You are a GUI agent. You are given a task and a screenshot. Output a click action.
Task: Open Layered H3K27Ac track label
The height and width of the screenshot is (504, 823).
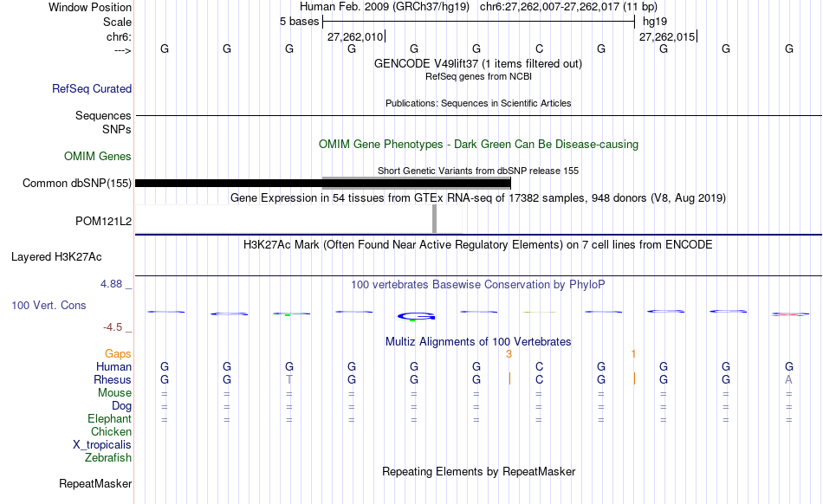56,257
